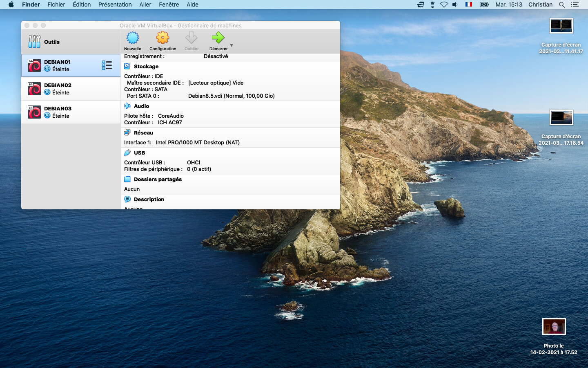Open the Audio section header
The image size is (588, 368).
(141, 106)
